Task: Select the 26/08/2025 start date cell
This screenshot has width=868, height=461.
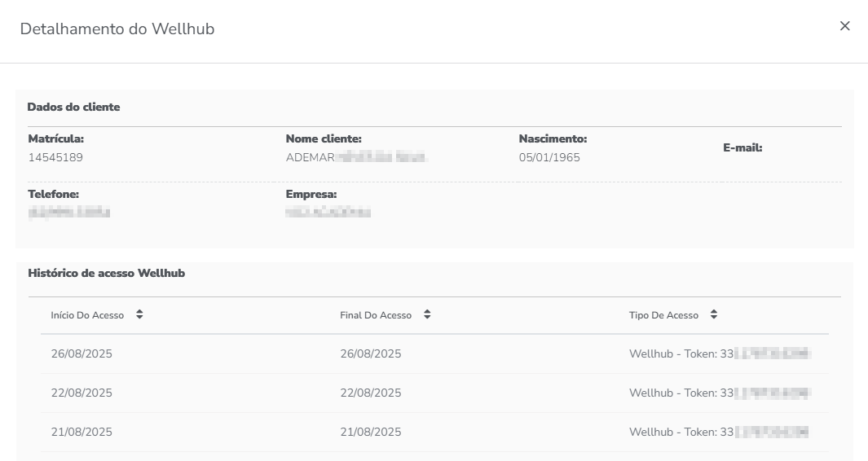Action: [x=82, y=353]
